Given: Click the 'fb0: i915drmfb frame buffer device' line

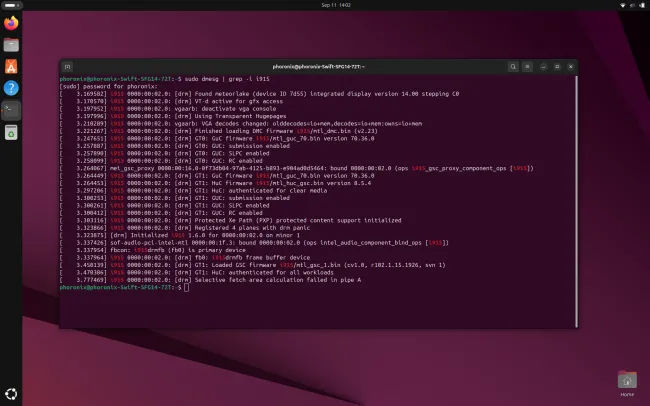Looking at the screenshot, I should (x=185, y=258).
